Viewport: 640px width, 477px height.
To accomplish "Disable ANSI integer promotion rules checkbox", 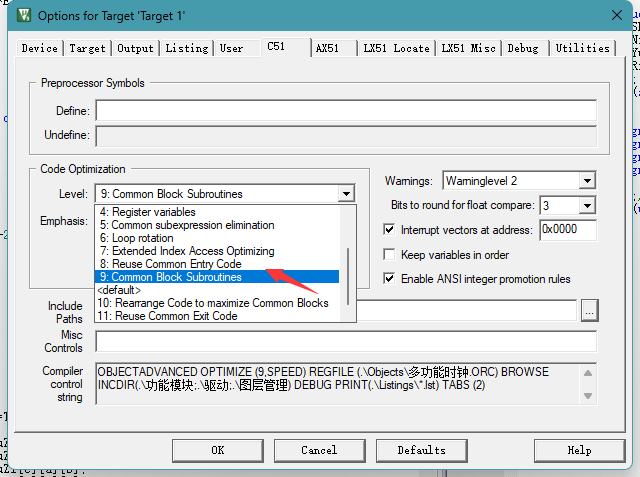I will click(x=390, y=278).
